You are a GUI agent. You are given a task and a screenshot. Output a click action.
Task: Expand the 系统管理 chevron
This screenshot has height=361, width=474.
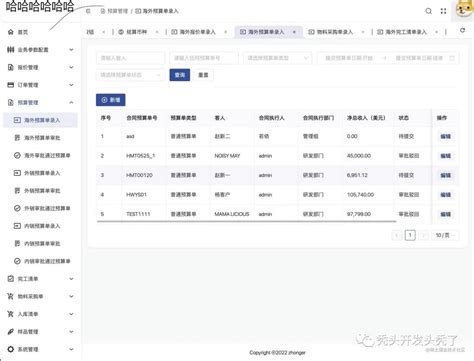click(71, 349)
